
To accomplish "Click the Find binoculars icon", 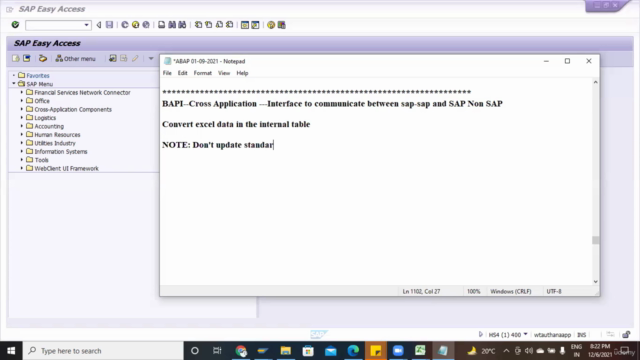I will point(172,25).
